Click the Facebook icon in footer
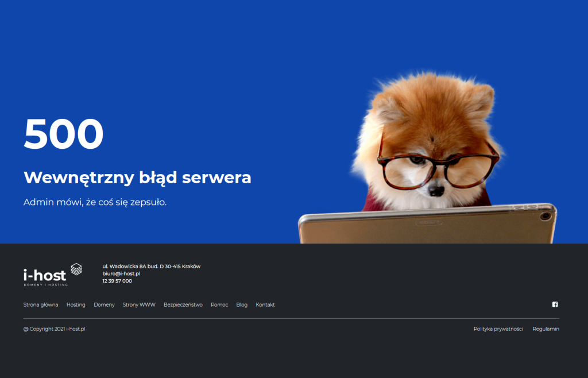Image resolution: width=588 pixels, height=378 pixels. pos(555,304)
